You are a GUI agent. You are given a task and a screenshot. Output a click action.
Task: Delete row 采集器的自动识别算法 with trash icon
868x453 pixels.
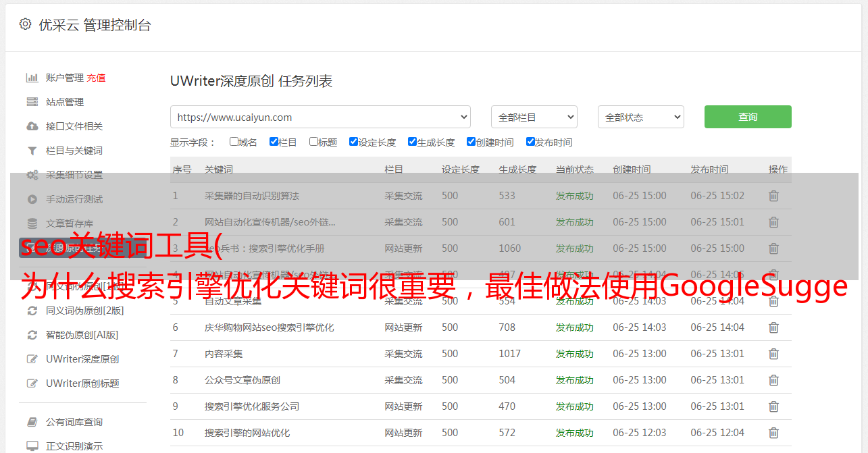pyautogui.click(x=773, y=196)
